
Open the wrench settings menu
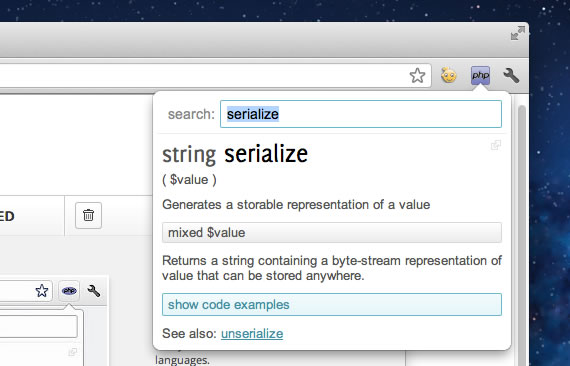click(x=511, y=76)
